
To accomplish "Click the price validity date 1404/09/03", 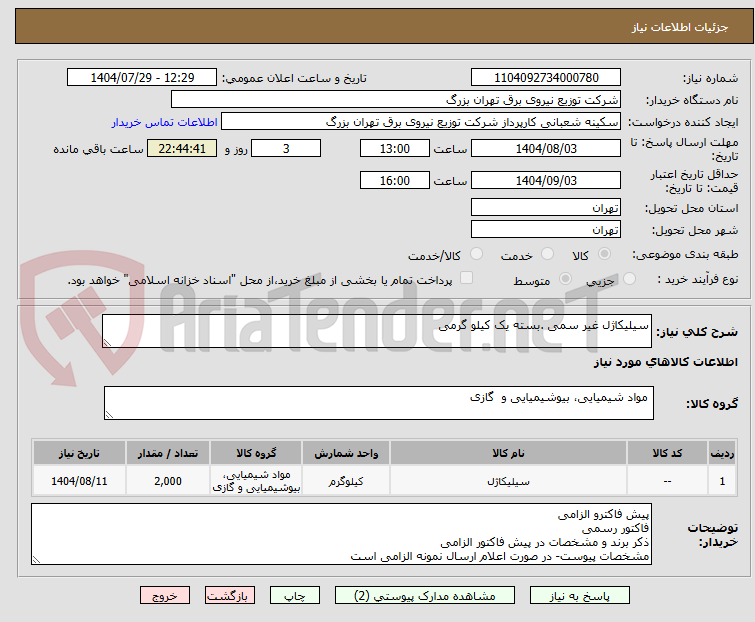I will (x=546, y=181).
